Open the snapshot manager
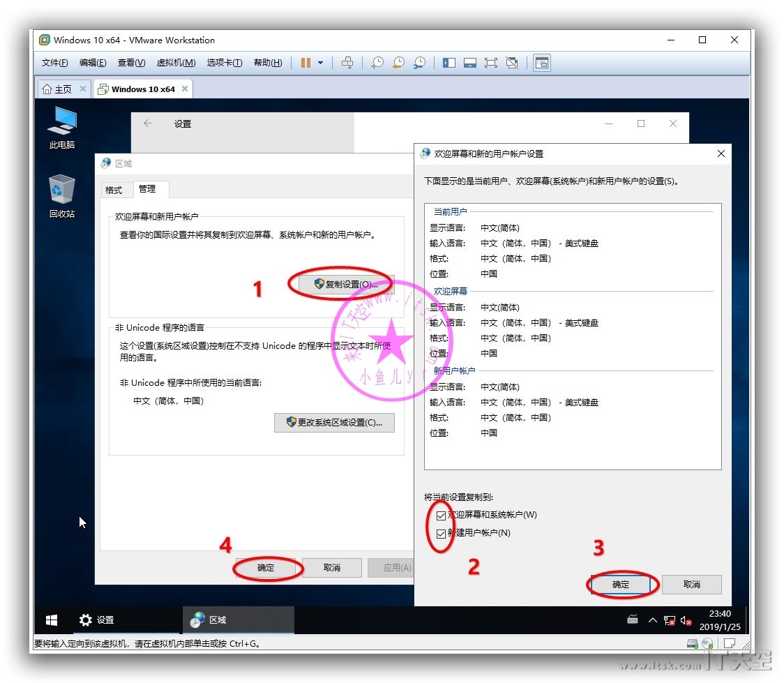The height and width of the screenshot is (683, 784). coord(419,63)
